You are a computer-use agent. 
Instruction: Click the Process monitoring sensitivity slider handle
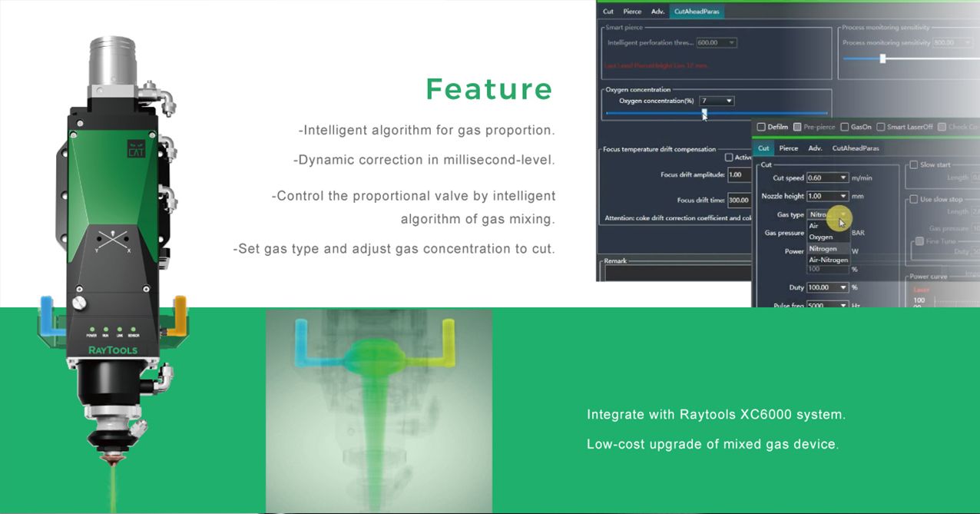882,58
